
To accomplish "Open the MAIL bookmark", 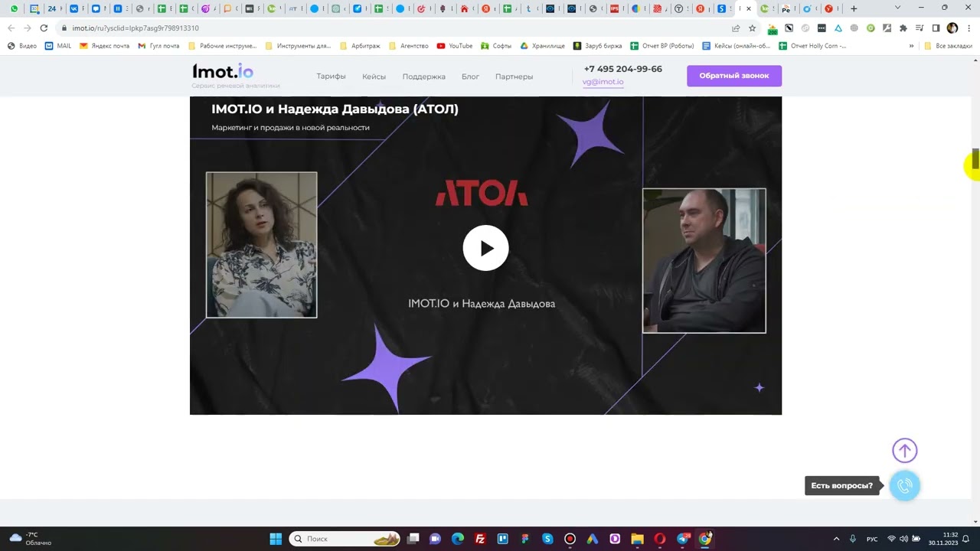I will point(58,46).
